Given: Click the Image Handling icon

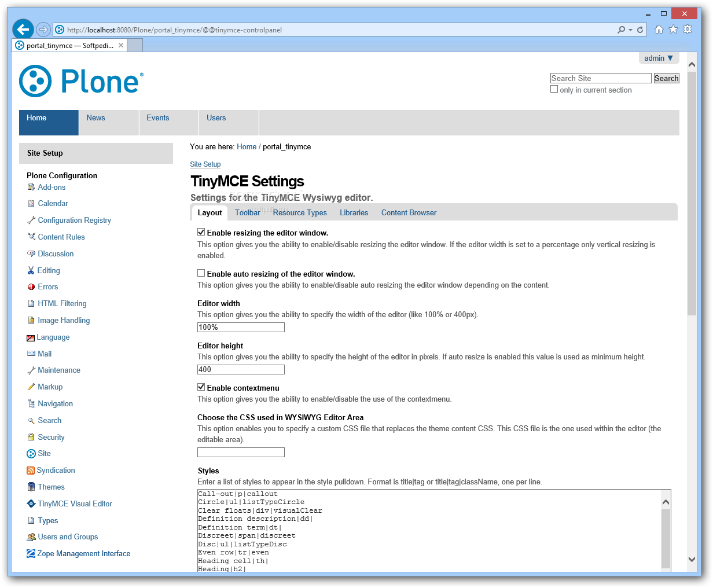Looking at the screenshot, I should tap(31, 320).
